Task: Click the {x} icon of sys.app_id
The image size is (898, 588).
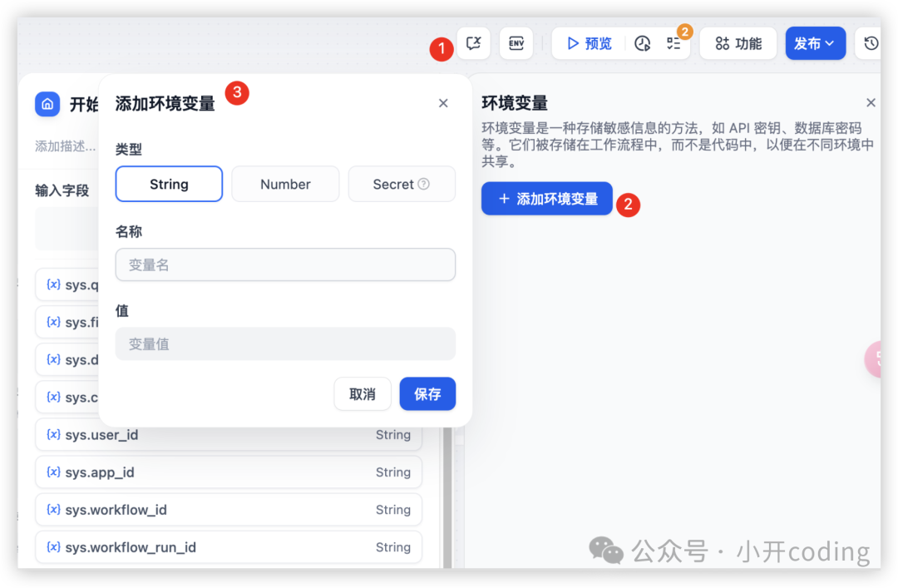Action: pos(53,472)
